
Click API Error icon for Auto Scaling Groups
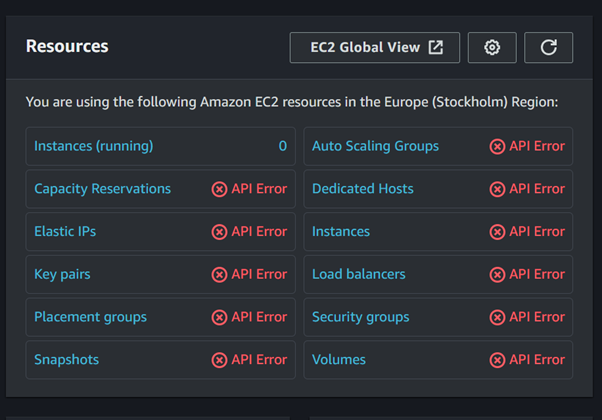pyautogui.click(x=497, y=146)
